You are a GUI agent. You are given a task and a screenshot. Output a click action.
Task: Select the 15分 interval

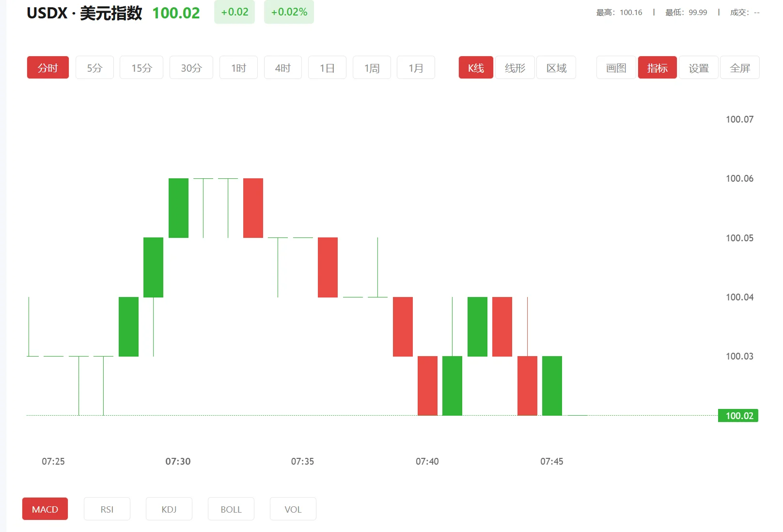(141, 67)
